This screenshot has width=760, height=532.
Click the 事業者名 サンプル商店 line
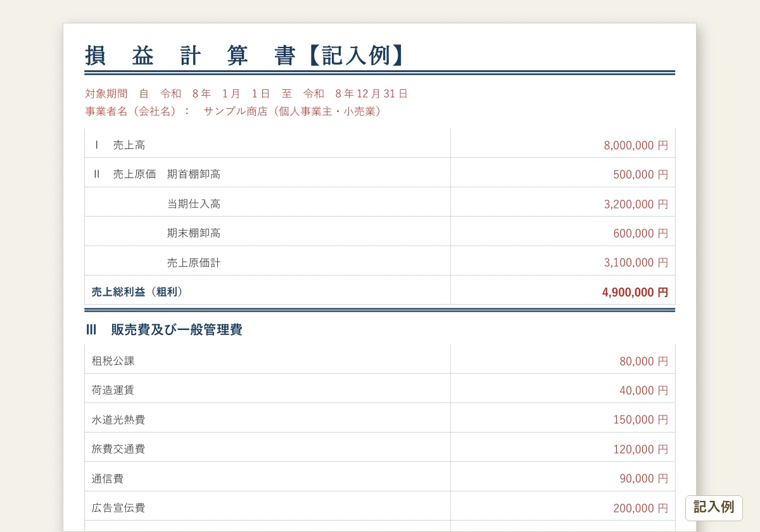[234, 111]
